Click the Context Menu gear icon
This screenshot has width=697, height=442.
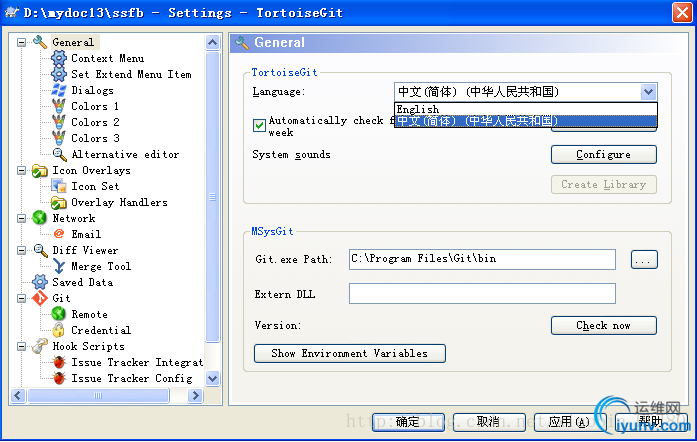tap(59, 58)
